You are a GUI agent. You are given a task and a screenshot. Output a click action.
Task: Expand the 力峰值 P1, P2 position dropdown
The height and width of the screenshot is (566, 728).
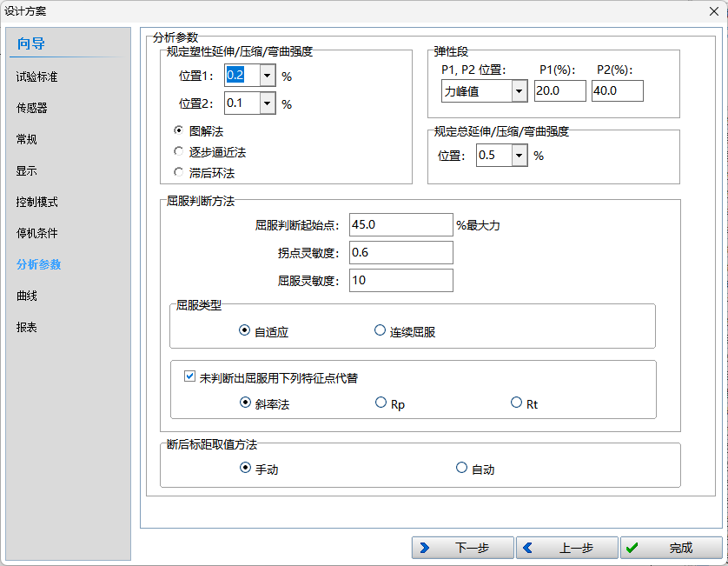point(520,91)
